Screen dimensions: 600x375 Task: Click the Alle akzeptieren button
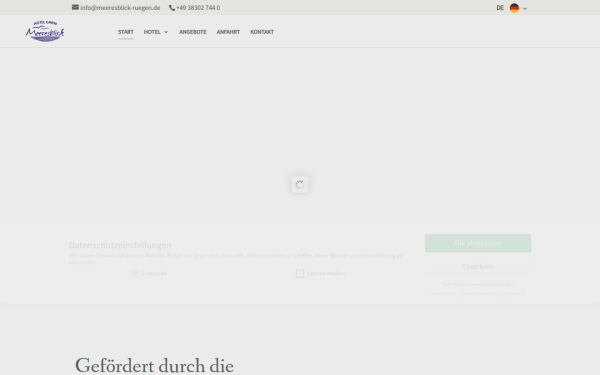coord(478,243)
